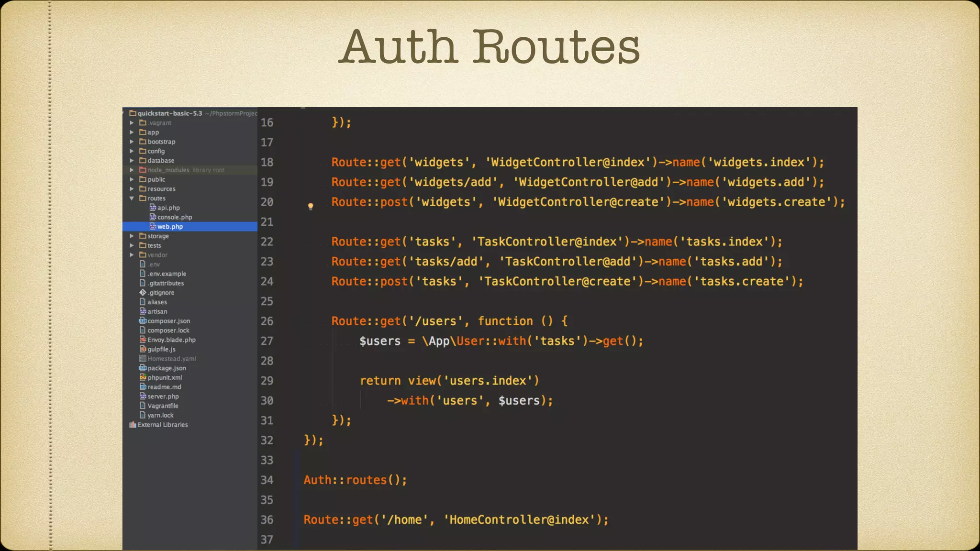Expand the vendor folder arrow
Viewport: 980px width, 551px height.
(132, 255)
